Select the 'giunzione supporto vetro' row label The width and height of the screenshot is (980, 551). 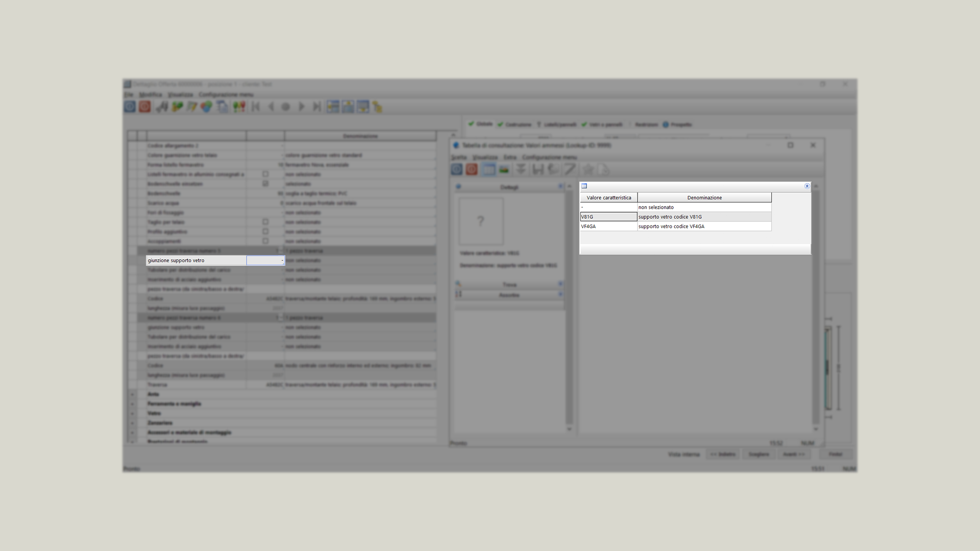tap(196, 260)
